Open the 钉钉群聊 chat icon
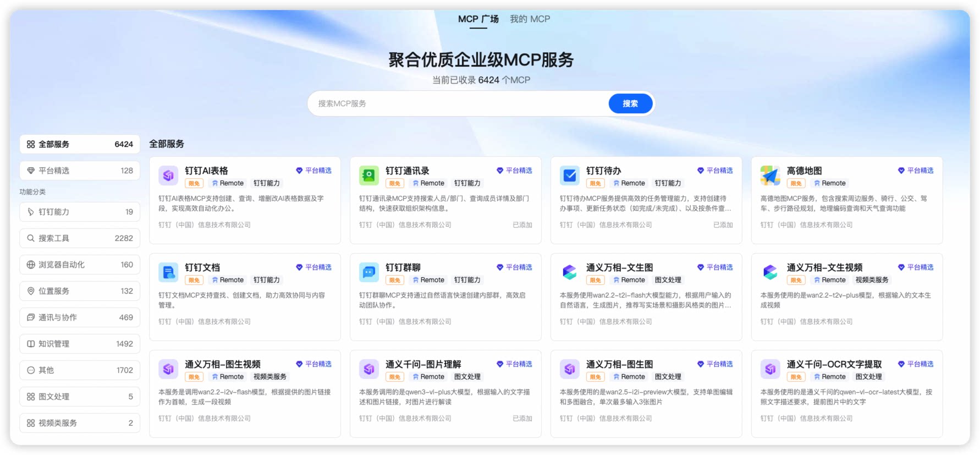 [x=369, y=272]
